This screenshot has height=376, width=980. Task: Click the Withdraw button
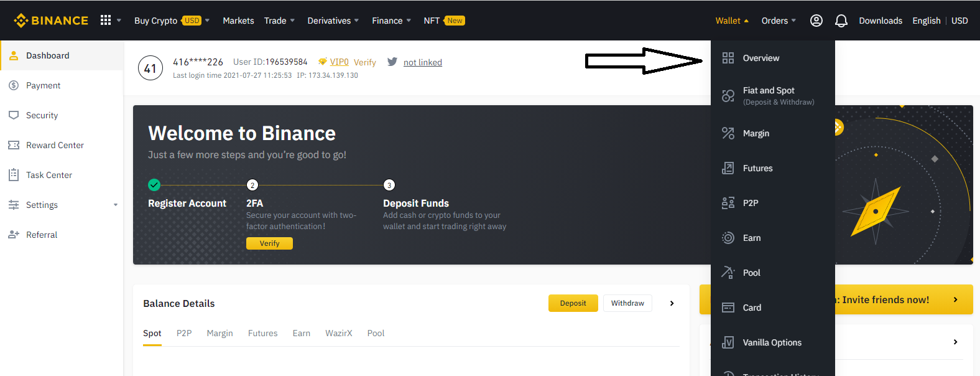627,303
